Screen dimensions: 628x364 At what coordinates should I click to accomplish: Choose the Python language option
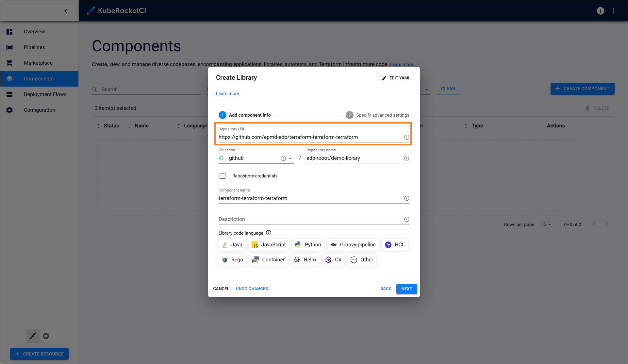[x=308, y=245]
